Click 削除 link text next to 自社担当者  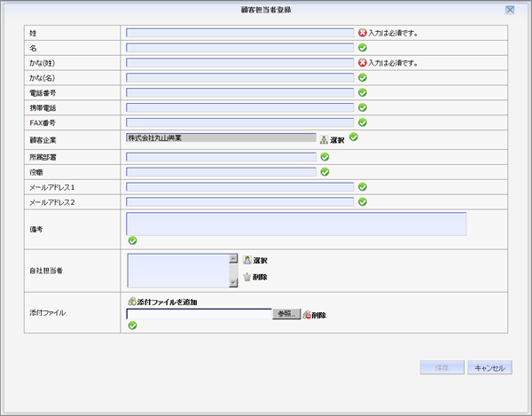pos(260,278)
